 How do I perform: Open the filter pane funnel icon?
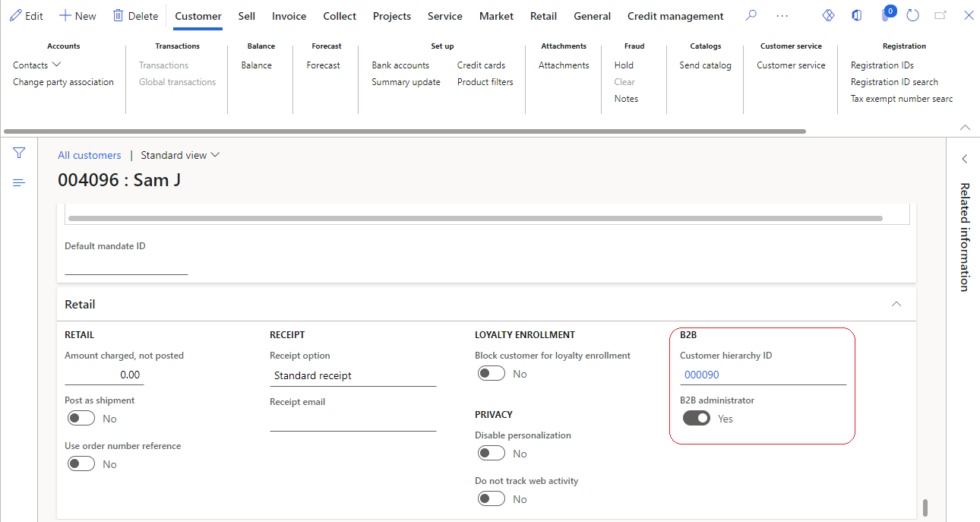[19, 153]
